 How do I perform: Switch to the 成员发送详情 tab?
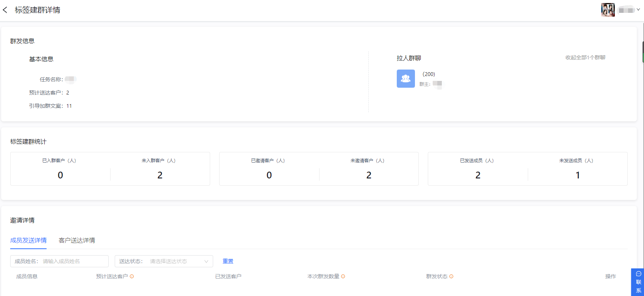point(28,240)
